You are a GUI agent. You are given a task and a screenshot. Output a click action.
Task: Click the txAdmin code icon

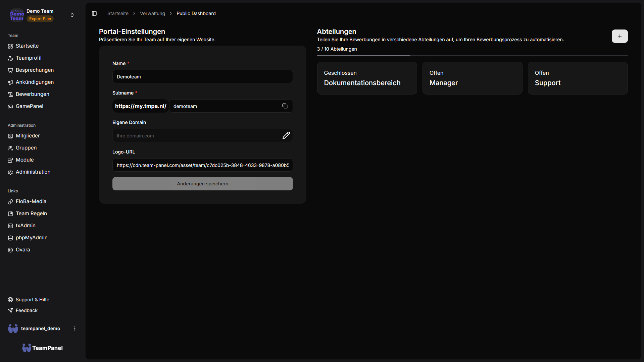pos(10,226)
